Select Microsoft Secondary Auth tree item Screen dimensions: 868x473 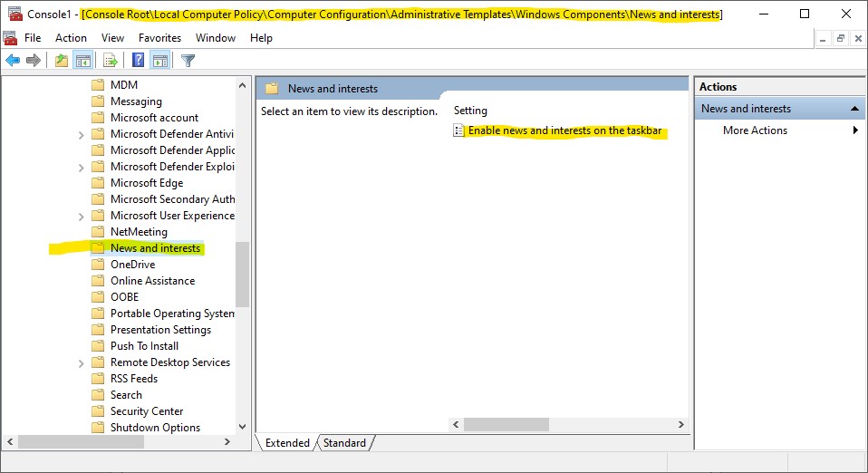coord(172,198)
